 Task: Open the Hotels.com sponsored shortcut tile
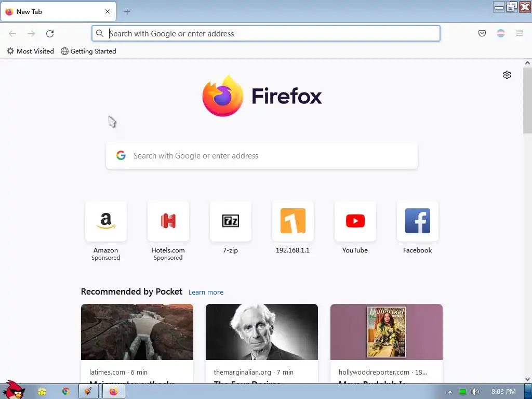[168, 221]
